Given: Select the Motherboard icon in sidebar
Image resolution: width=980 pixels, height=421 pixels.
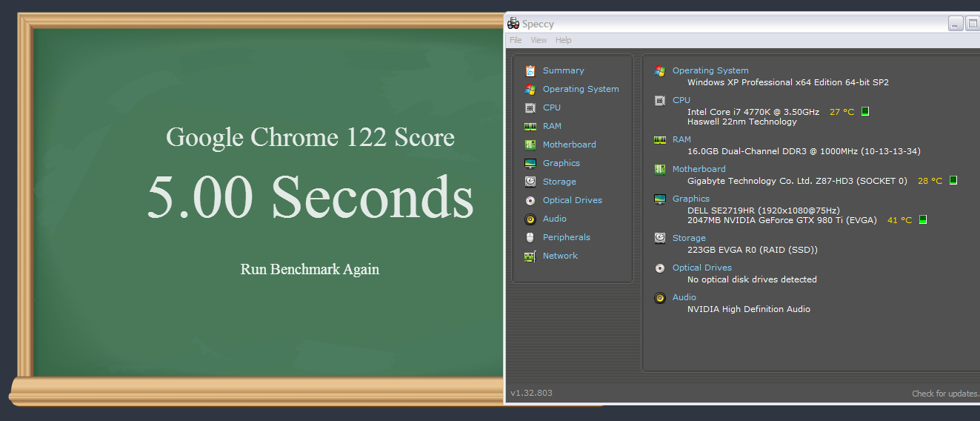Looking at the screenshot, I should [530, 145].
